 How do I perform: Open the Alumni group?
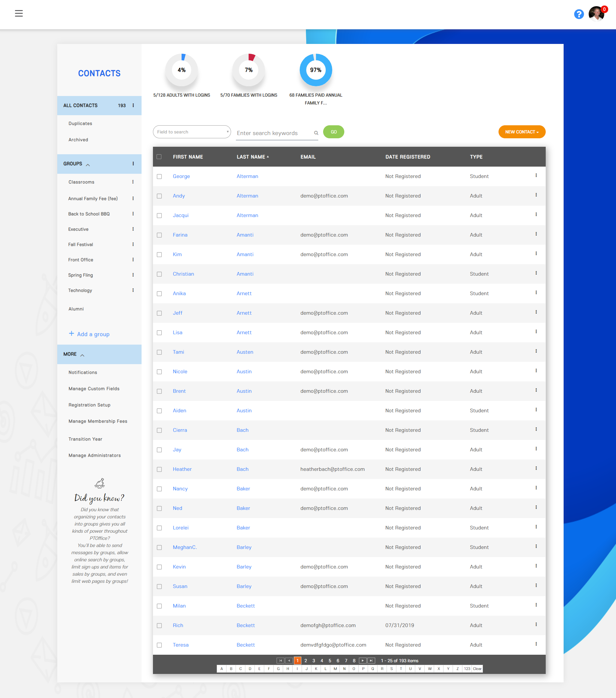(x=76, y=309)
